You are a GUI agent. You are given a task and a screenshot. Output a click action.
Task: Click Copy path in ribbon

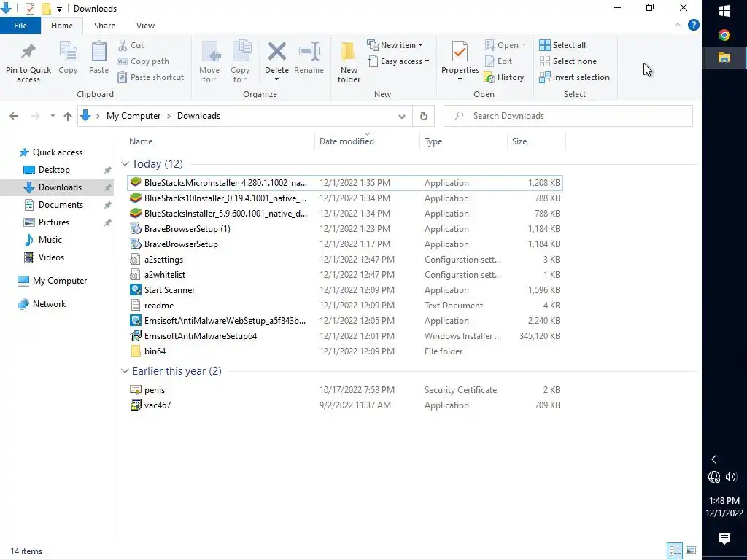[144, 61]
